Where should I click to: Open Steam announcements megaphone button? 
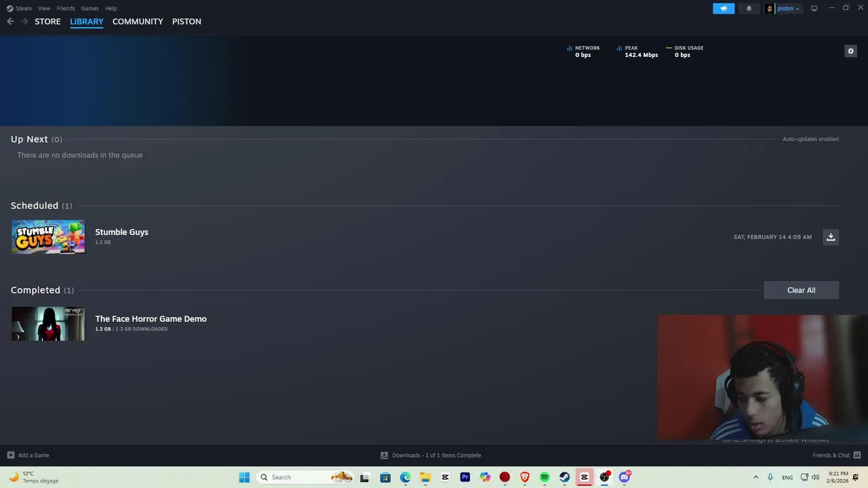(x=724, y=8)
